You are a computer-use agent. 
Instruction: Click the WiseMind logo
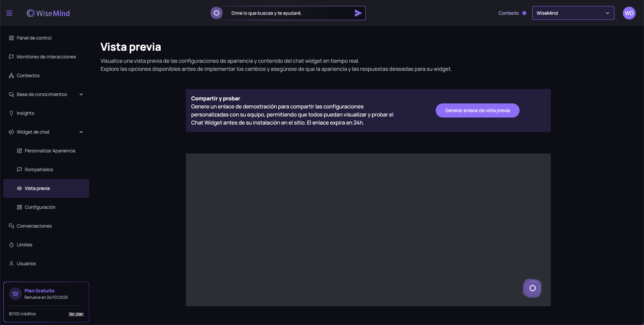click(x=48, y=13)
